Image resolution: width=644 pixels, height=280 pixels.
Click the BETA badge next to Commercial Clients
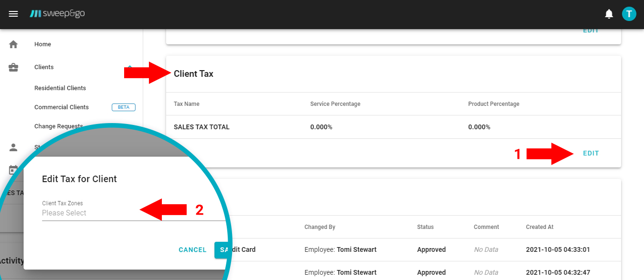(123, 107)
